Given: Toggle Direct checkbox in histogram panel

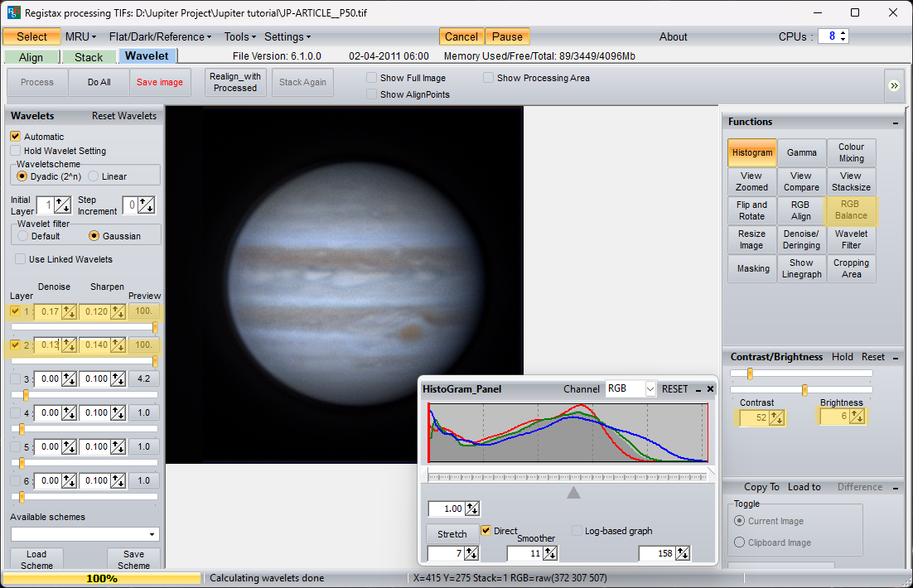Looking at the screenshot, I should pos(485,530).
